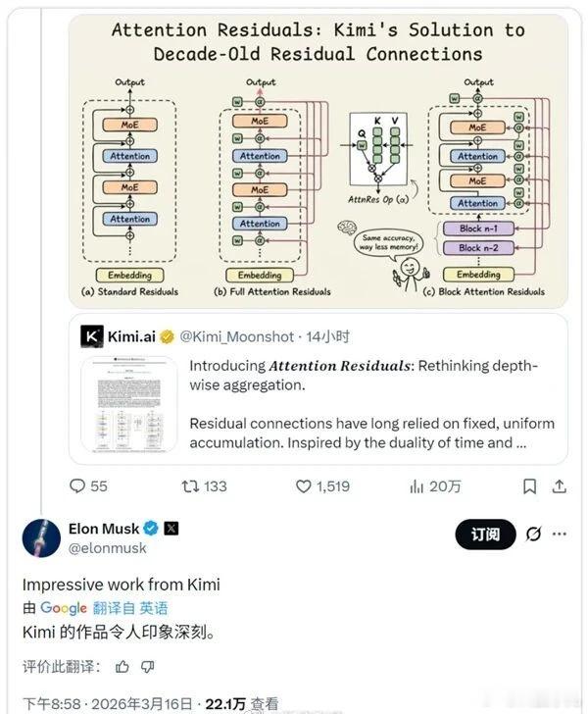588x714 pixels.
Task: Open the @elonmusk handle link
Action: (108, 548)
